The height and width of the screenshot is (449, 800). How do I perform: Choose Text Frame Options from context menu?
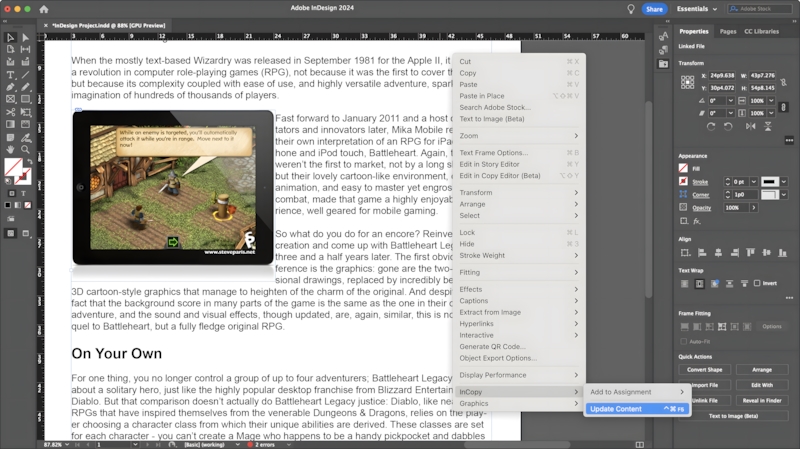(519, 153)
